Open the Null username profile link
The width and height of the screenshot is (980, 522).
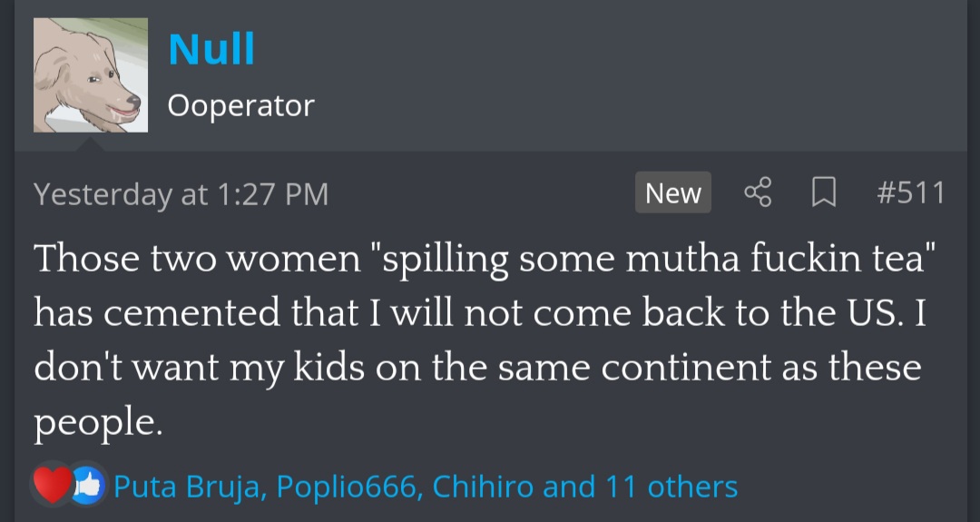(x=211, y=49)
